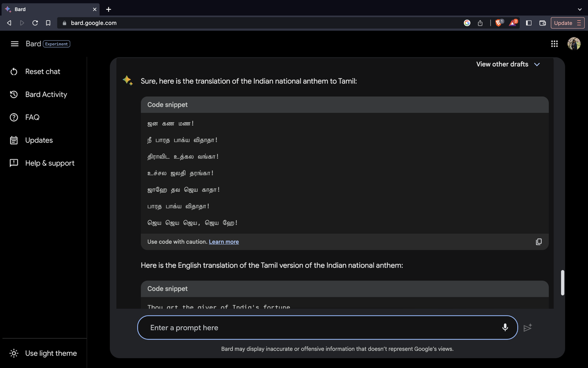
Task: Open the browser share icon
Action: point(481,23)
